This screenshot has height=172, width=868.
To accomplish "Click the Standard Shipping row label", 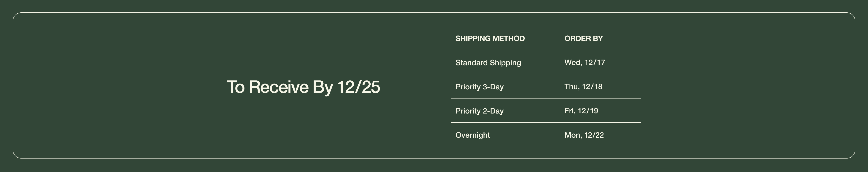I will (x=488, y=63).
